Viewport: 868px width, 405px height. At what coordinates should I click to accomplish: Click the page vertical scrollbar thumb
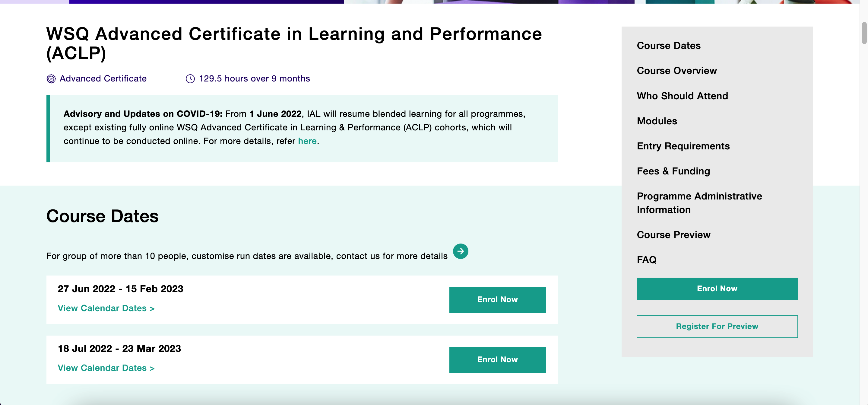coord(864,33)
